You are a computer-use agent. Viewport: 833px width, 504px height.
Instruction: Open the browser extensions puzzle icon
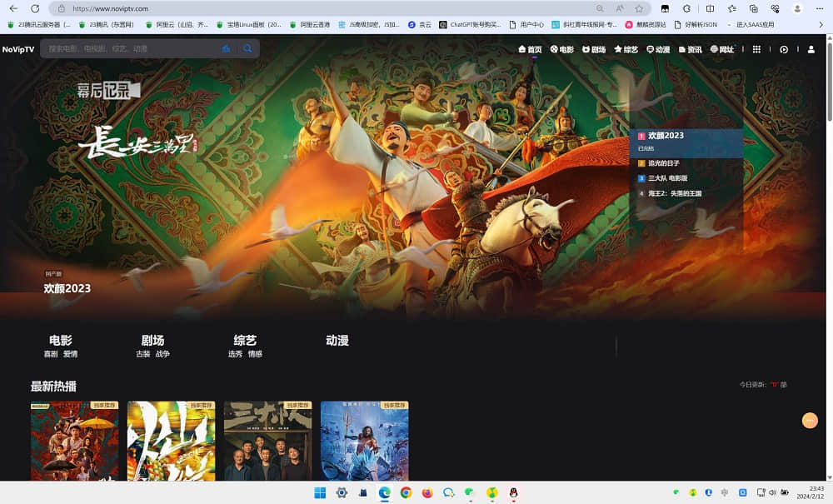pos(687,8)
